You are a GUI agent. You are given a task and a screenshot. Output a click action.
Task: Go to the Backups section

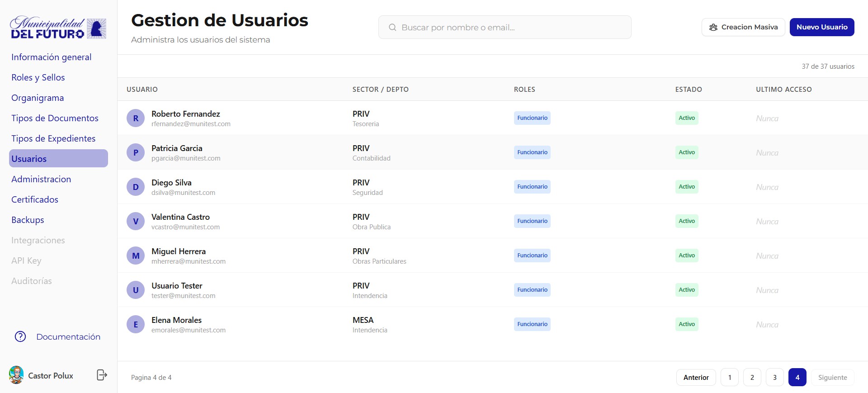28,220
